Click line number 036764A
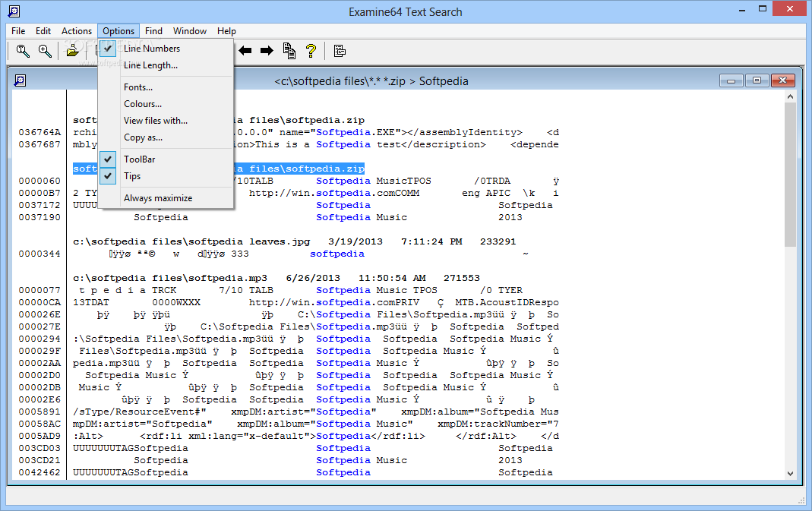 [x=39, y=133]
